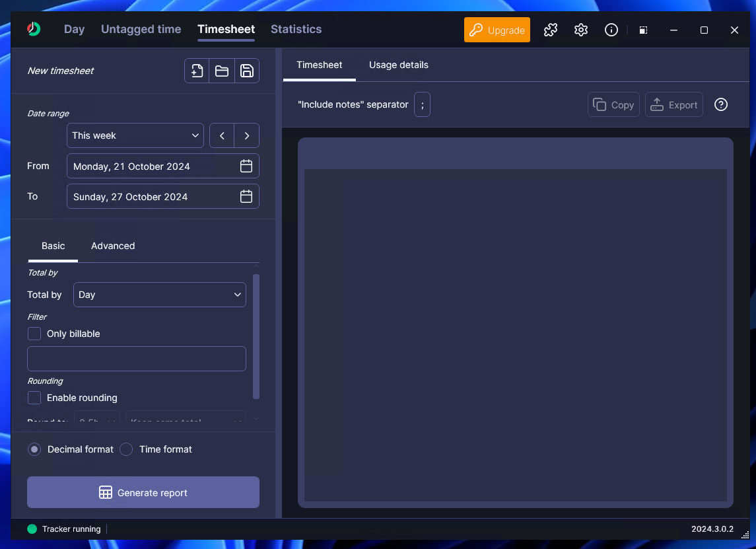The height and width of the screenshot is (549, 756).
Task: Open a saved timesheet with folder icon
Action: coord(222,71)
